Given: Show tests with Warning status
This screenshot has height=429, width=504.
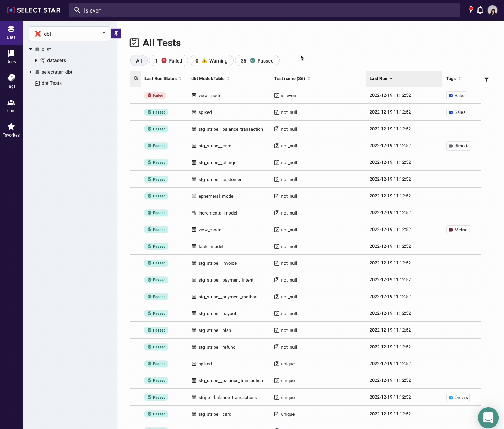Looking at the screenshot, I should 212,61.
